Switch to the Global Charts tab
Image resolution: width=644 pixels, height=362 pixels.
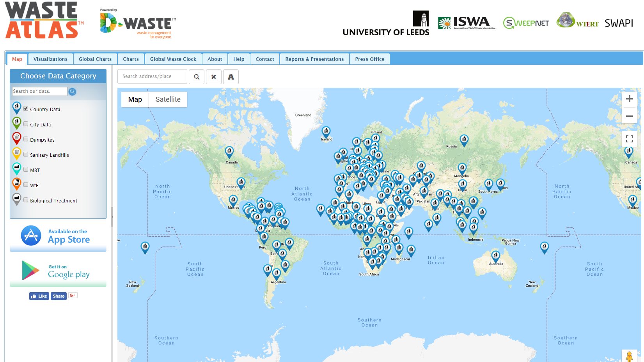95,59
